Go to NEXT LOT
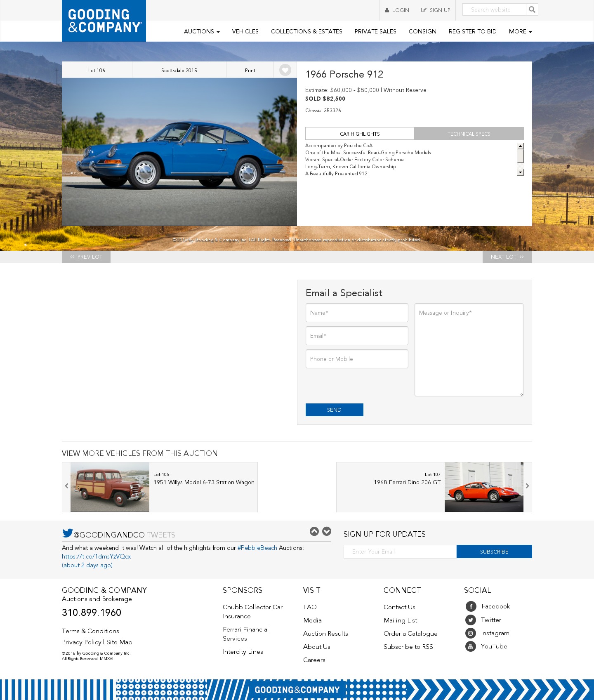Screen dimensions: 594x700 click(x=507, y=257)
